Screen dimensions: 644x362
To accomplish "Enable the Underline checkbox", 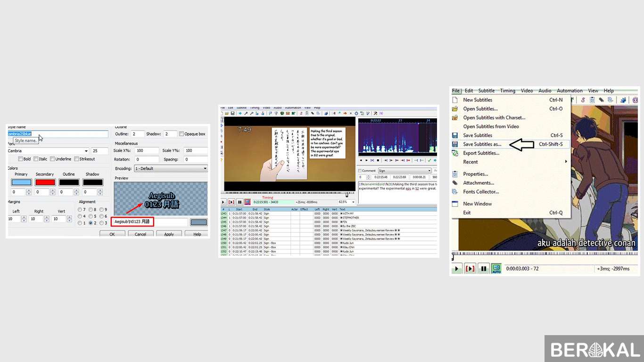I will click(52, 159).
